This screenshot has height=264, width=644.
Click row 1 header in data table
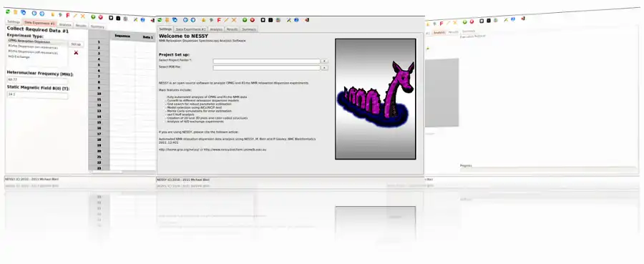[99, 42]
